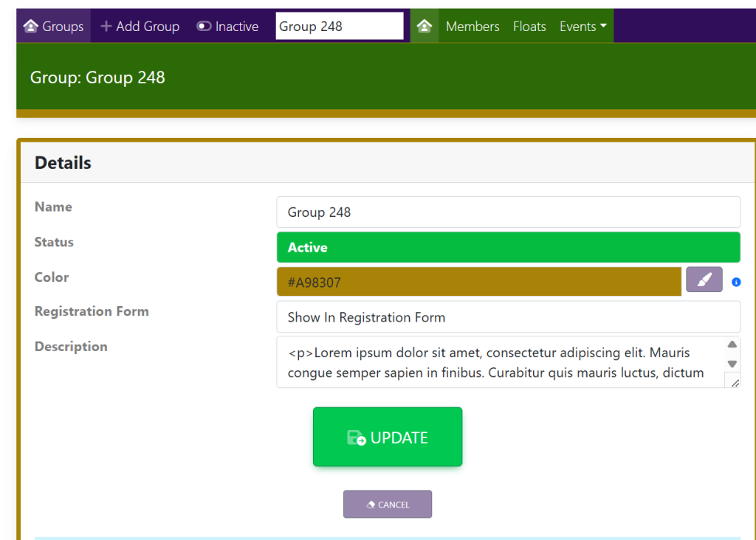This screenshot has height=540, width=756.
Task: Click the blue info icon beside Color
Action: pyautogui.click(x=736, y=282)
